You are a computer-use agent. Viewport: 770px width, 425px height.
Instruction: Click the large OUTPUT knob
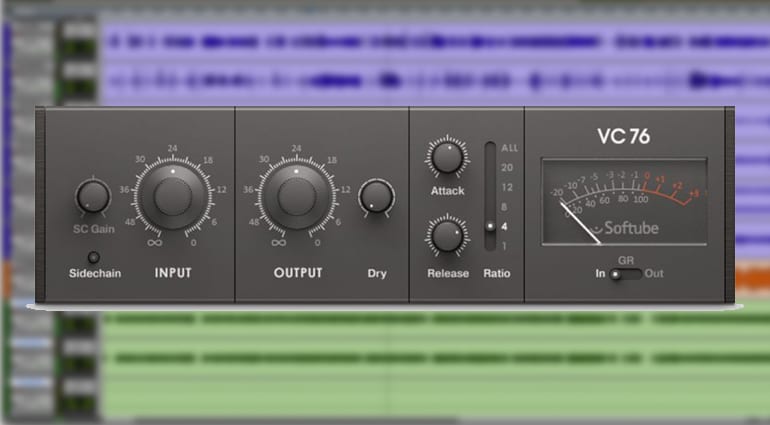click(297, 197)
